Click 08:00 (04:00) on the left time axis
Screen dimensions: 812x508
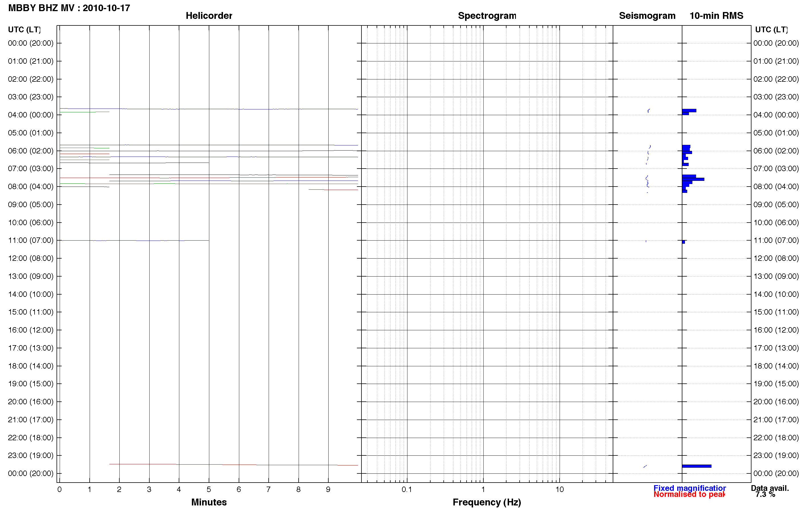(31, 187)
